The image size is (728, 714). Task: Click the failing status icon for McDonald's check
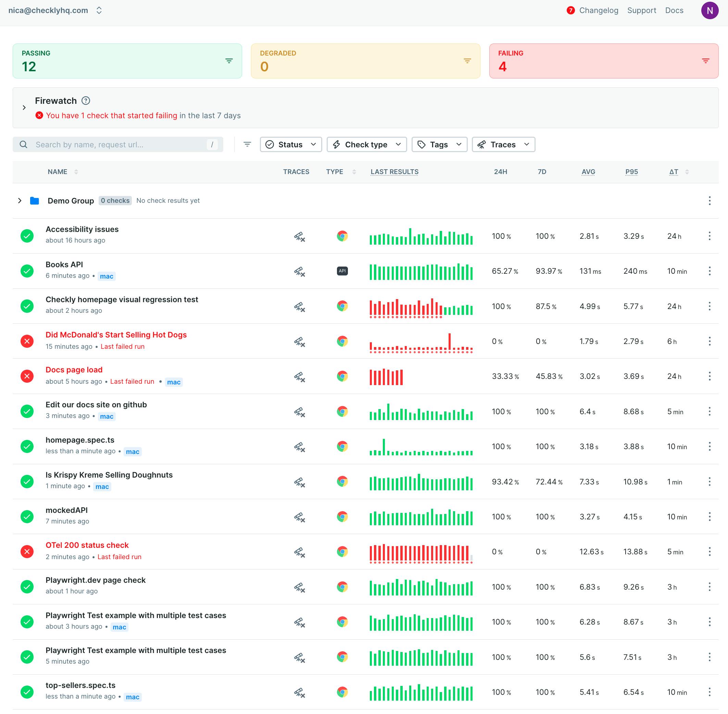tap(27, 341)
